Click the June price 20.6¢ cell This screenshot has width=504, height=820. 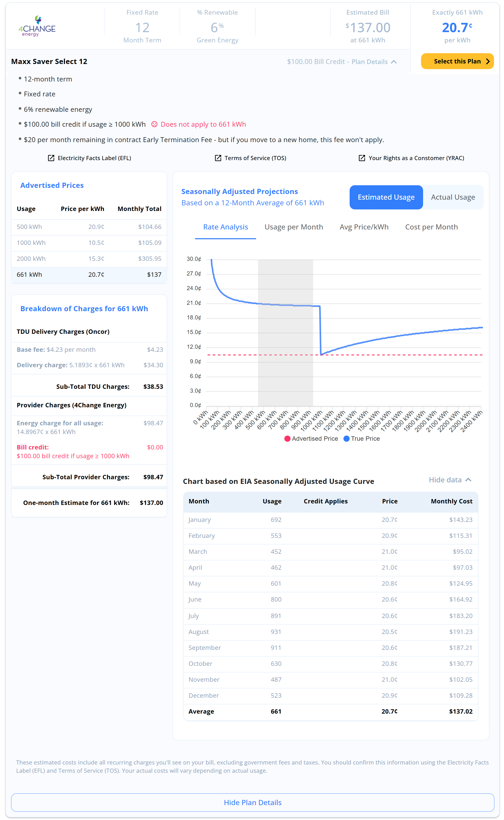(389, 600)
